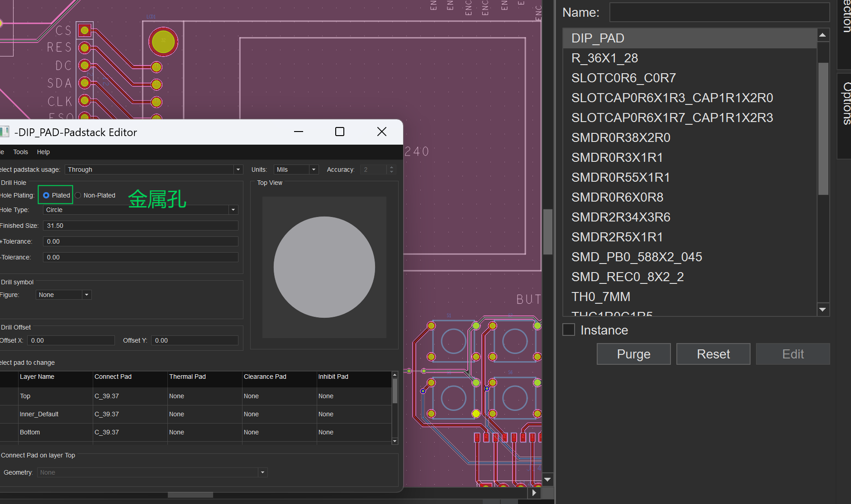The width and height of the screenshot is (851, 504).
Task: Maximize the Padstack Editor window
Action: (x=340, y=132)
